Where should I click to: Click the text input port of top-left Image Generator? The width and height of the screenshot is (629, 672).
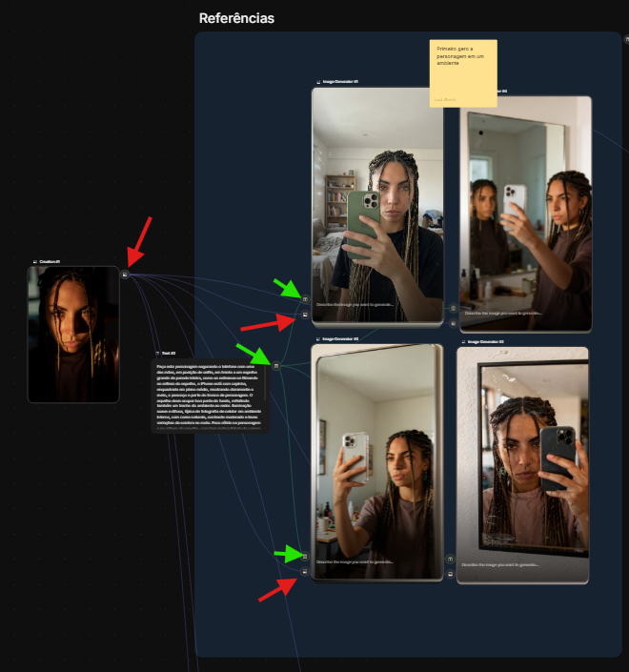305,298
